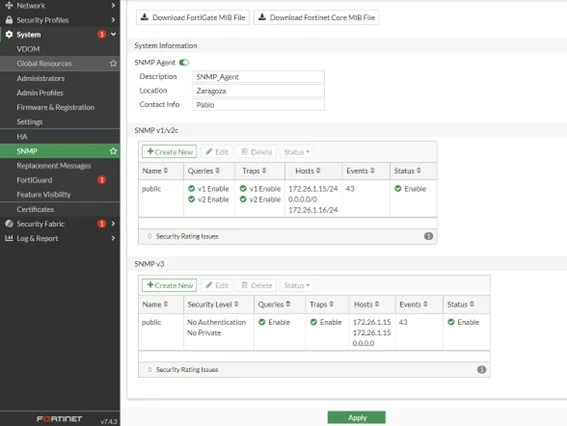Click Security Rating Issues badge in v3 section

click(482, 370)
